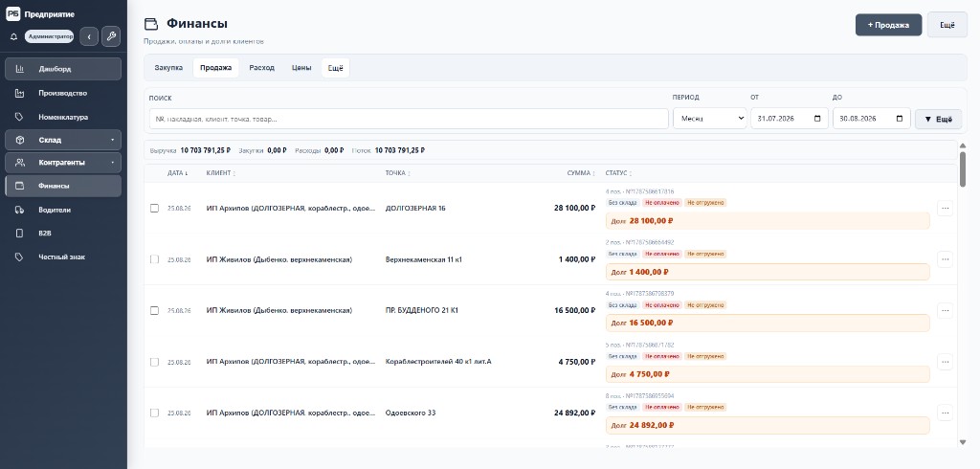
Task: Select checkbox for ДОЛГОЗЕРНАЯ 16 row
Action: [154, 209]
